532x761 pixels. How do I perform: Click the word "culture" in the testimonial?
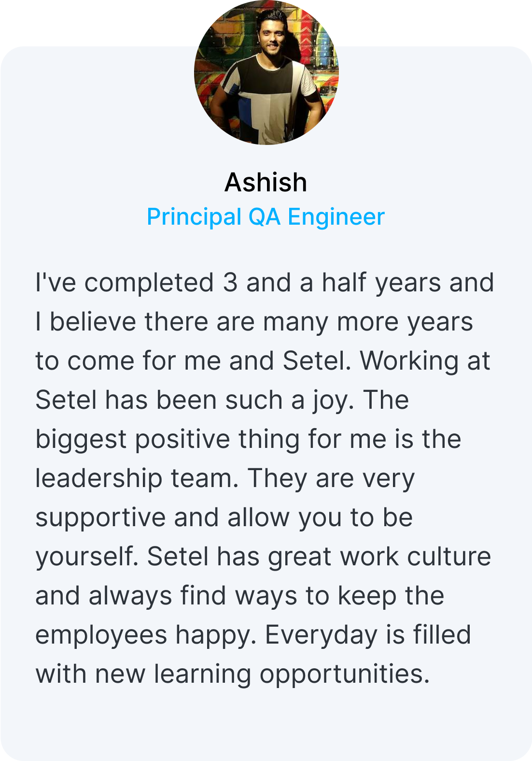coord(449,557)
